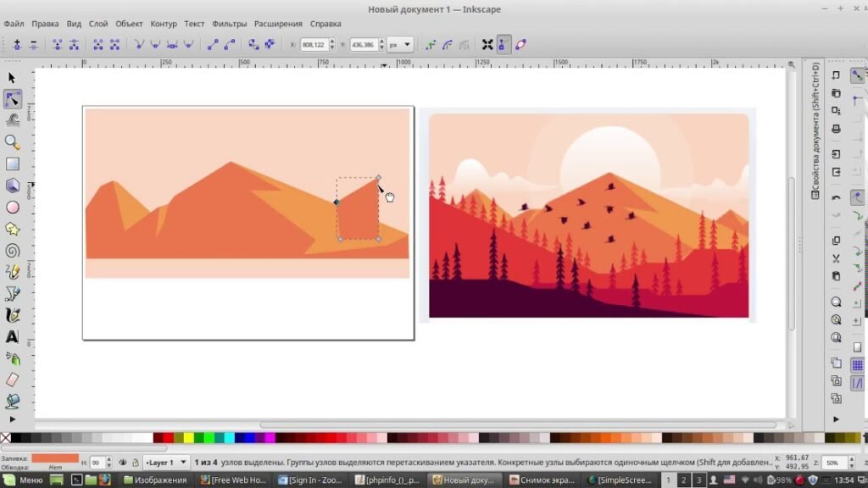The image size is (868, 488).
Task: Select the Rectangle tool
Action: tap(12, 164)
